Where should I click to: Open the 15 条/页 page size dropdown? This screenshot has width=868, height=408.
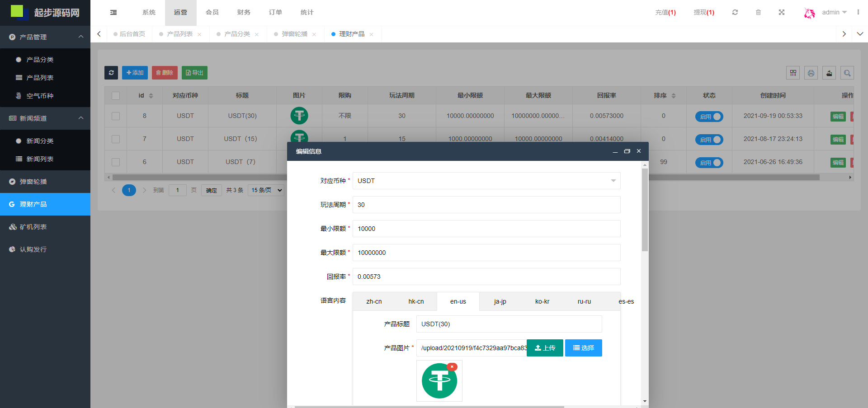point(266,190)
